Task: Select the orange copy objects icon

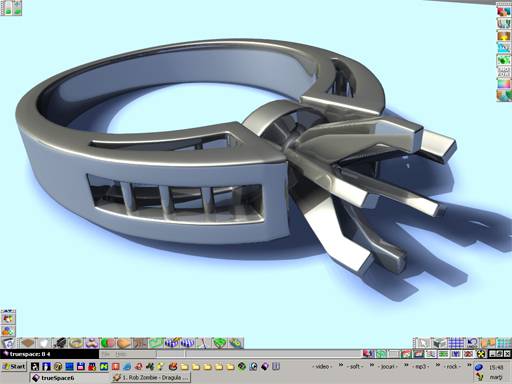Action: point(488,343)
